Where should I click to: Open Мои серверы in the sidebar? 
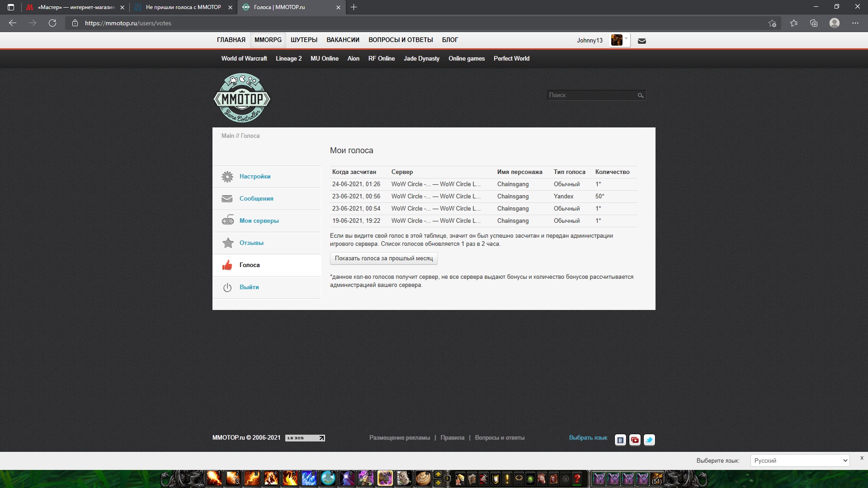259,221
